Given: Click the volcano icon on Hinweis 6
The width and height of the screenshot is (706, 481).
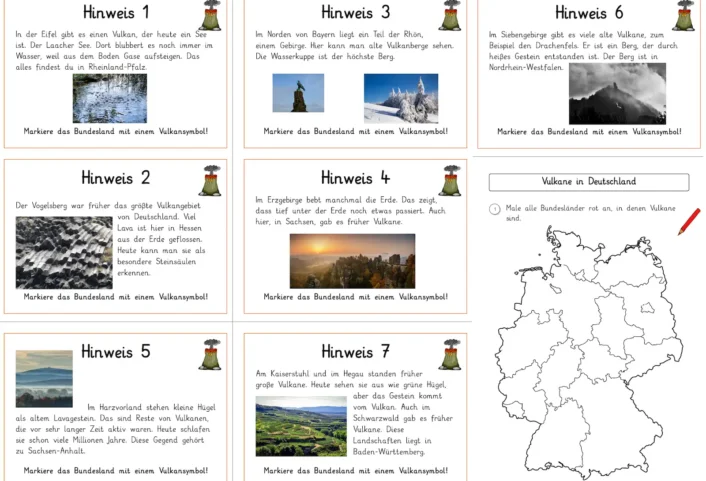Looking at the screenshot, I should pyautogui.click(x=685, y=15).
